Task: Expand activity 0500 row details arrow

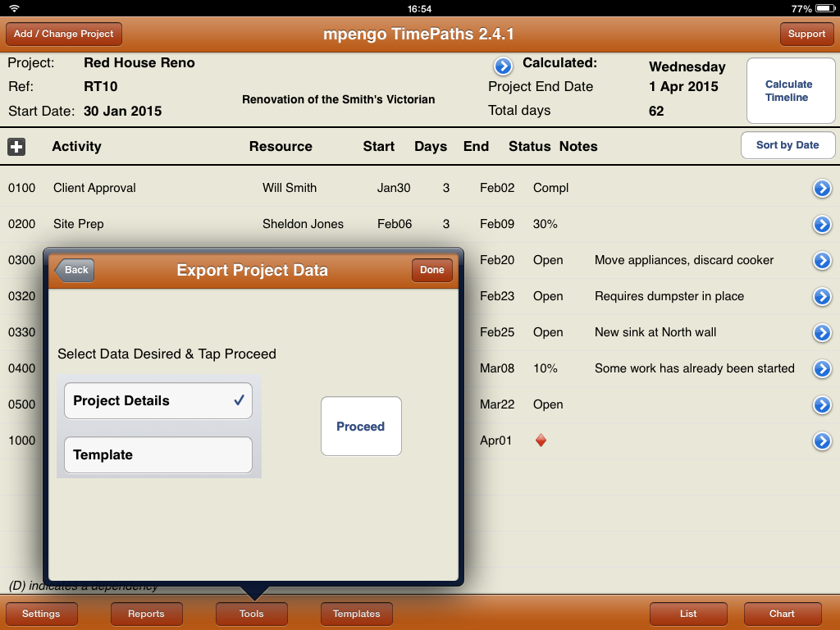Action: click(822, 405)
